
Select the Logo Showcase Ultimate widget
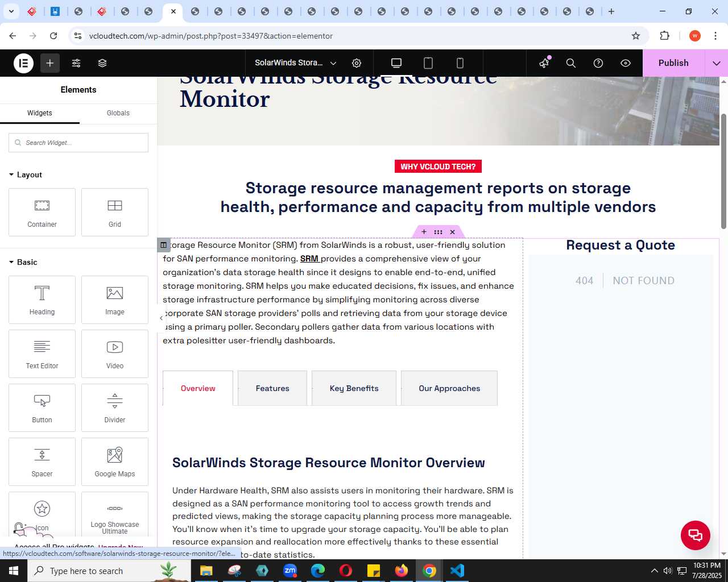point(115,514)
